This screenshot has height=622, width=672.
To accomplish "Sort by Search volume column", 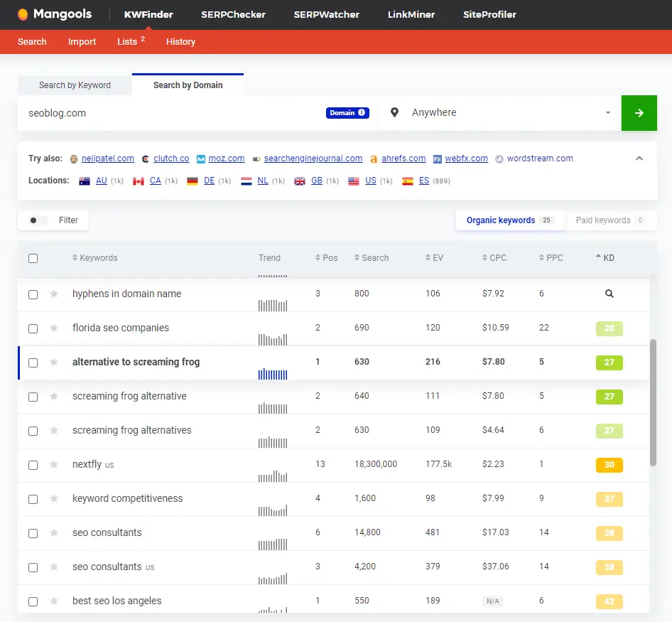I will 372,258.
